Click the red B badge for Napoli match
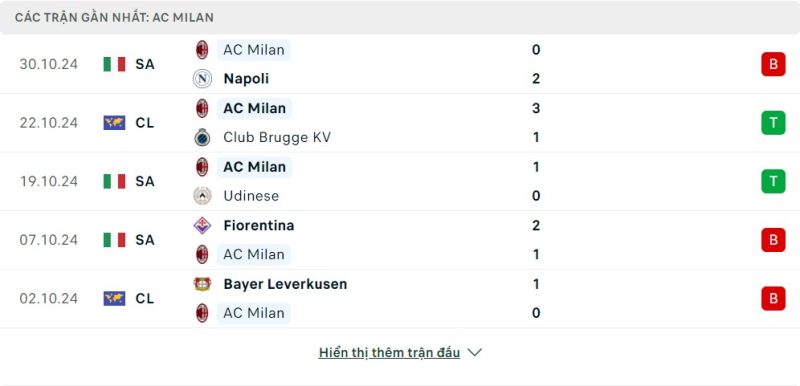This screenshot has height=386, width=800. pos(773,64)
